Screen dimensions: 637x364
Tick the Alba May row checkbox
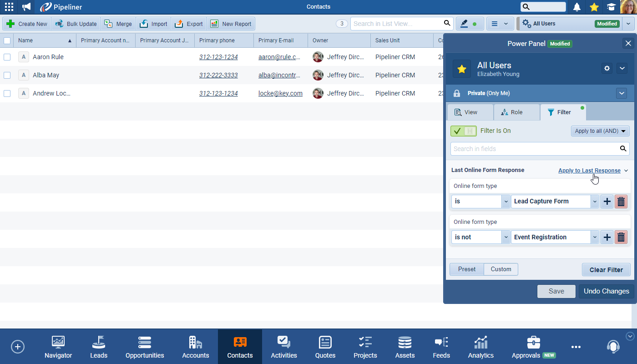(x=7, y=76)
